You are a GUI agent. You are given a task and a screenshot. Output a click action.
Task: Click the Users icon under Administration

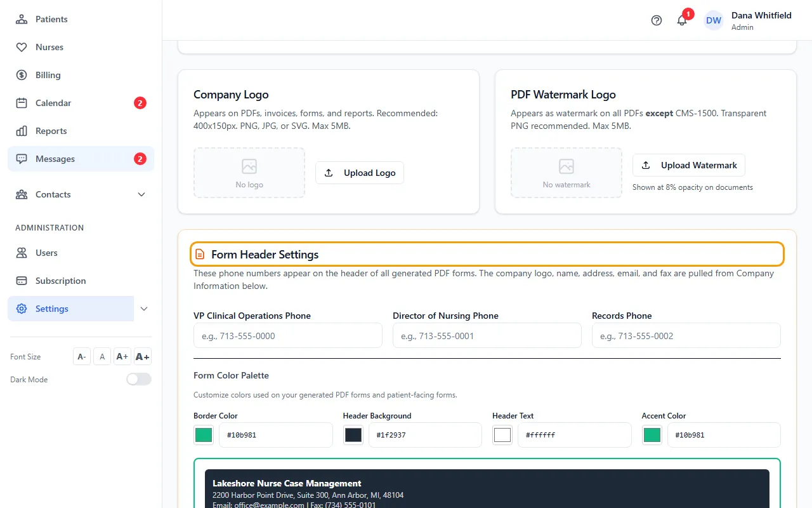tap(22, 253)
